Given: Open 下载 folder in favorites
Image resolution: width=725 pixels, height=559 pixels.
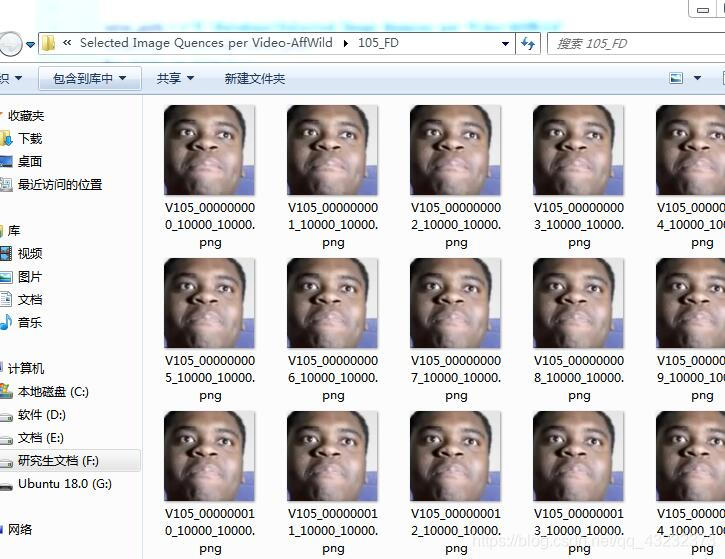Looking at the screenshot, I should point(30,138).
